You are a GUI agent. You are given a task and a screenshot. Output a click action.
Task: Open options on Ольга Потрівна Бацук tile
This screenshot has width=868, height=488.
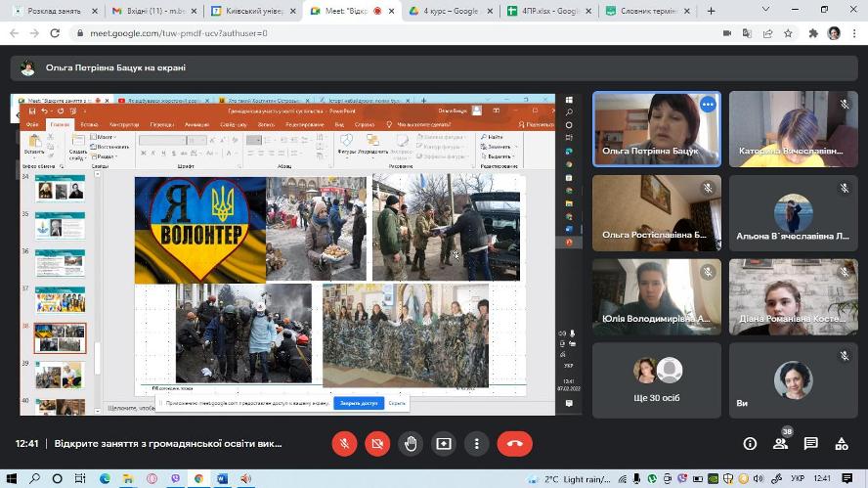pyautogui.click(x=708, y=105)
